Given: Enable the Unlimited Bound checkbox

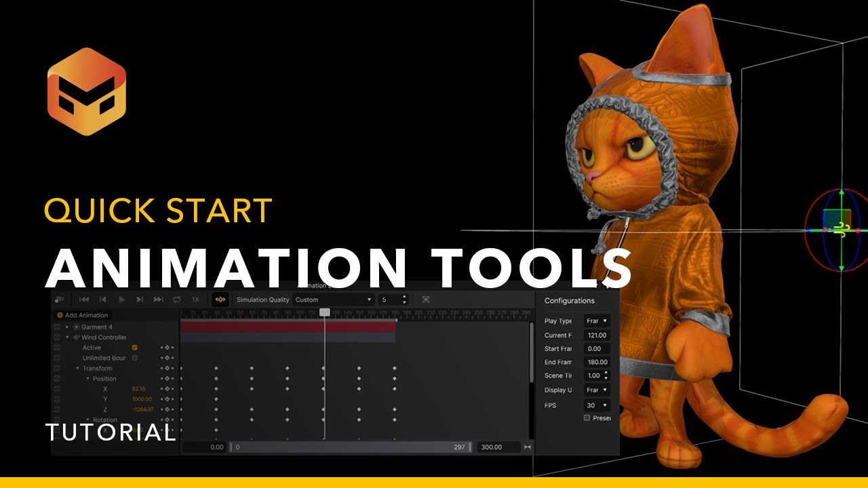Looking at the screenshot, I should pos(134,358).
